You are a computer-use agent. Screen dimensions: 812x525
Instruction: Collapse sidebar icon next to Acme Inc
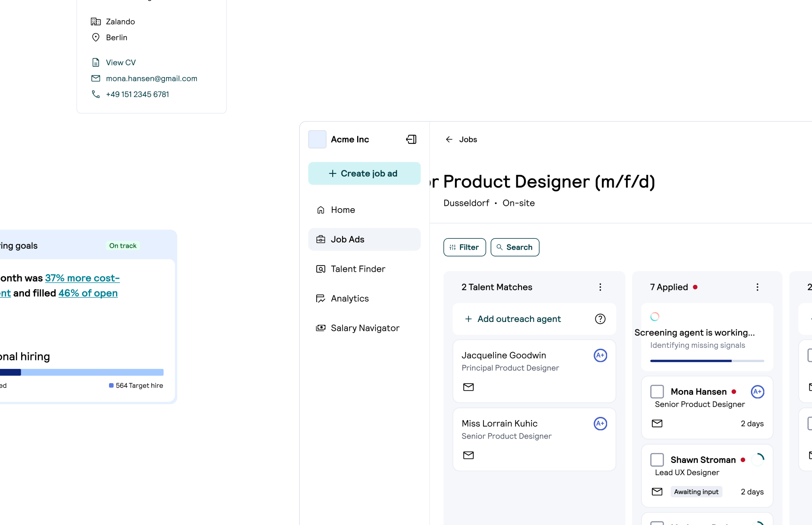coord(411,139)
